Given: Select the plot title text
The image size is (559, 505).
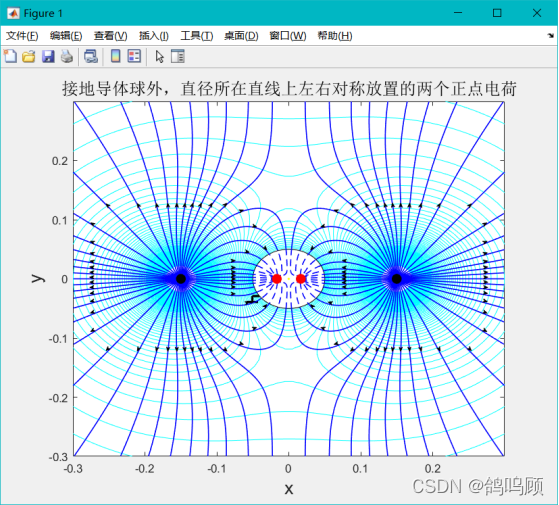Looking at the screenshot, I should click(x=289, y=88).
